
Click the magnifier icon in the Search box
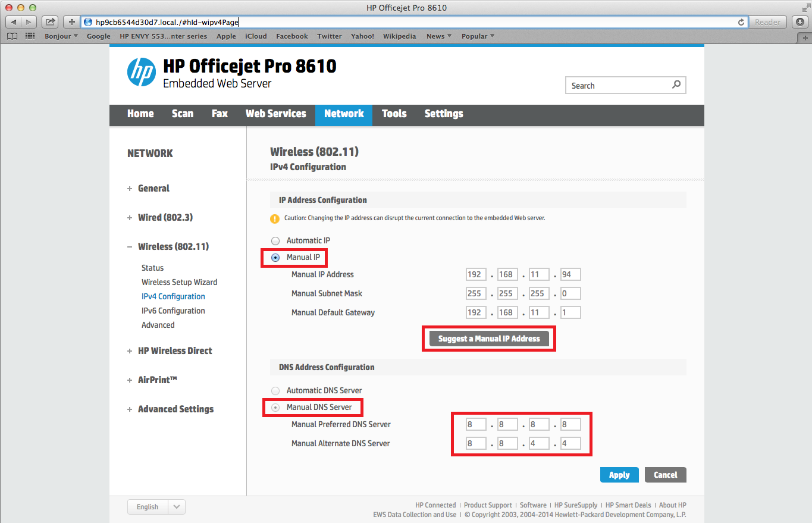[676, 85]
